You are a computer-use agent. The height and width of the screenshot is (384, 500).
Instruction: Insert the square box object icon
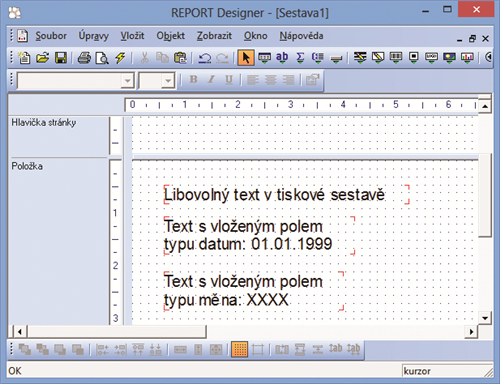[414, 58]
